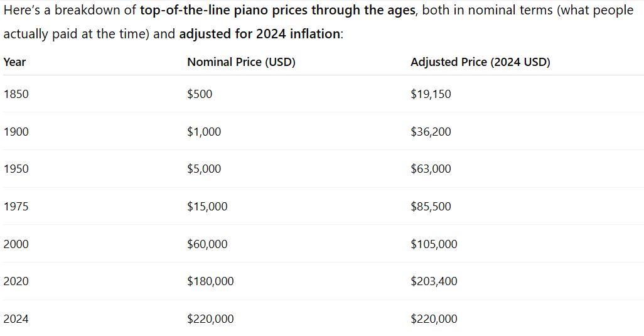644x336 pixels.
Task: Click the $180,000 nominal price
Action: coord(210,281)
